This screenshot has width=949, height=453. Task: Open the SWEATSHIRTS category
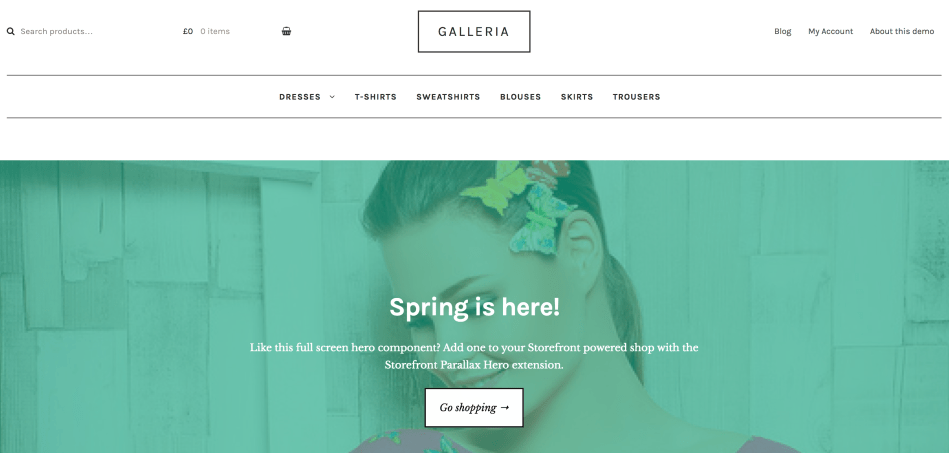pyautogui.click(x=448, y=97)
